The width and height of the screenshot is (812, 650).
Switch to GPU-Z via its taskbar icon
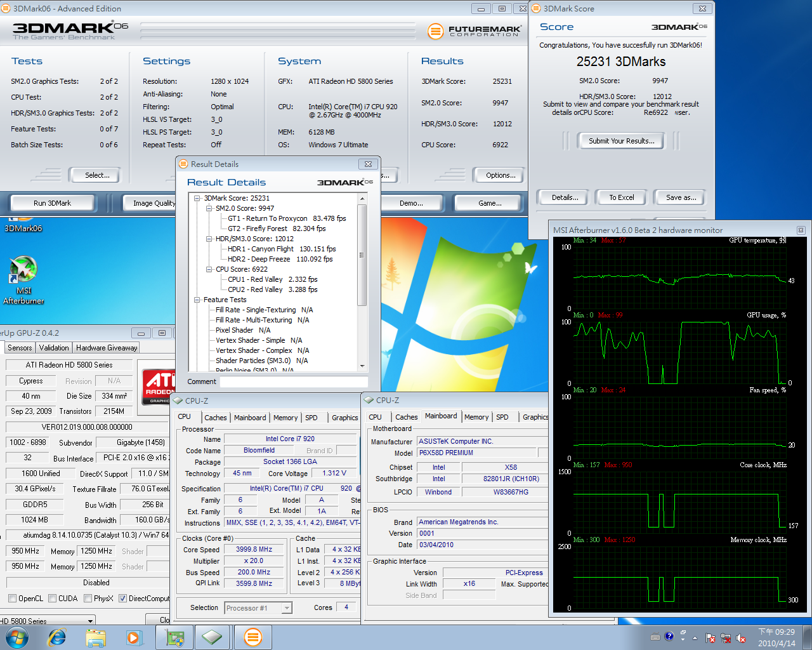(x=174, y=637)
